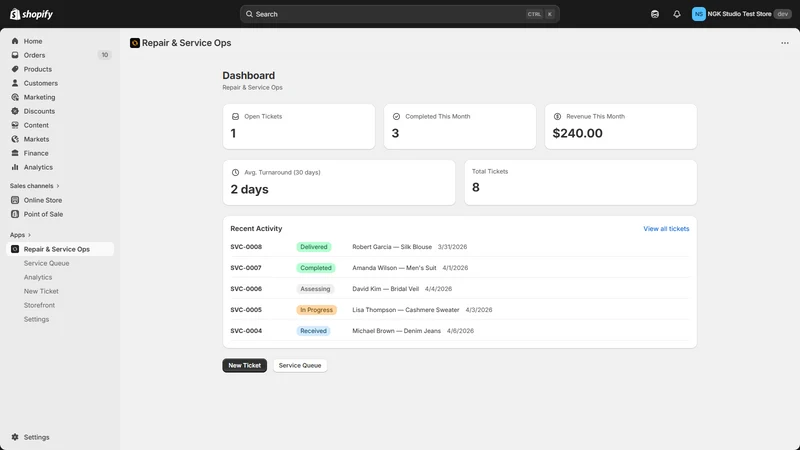Expand the Sales channels section chevron
Image resolution: width=800 pixels, height=450 pixels.
coord(58,186)
